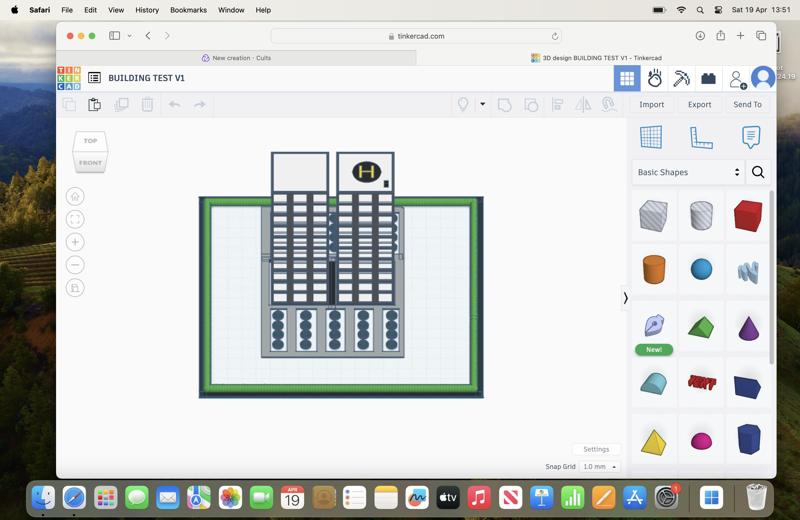Viewport: 800px width, 520px height.
Task: Select the Scribble shape
Action: point(748,271)
